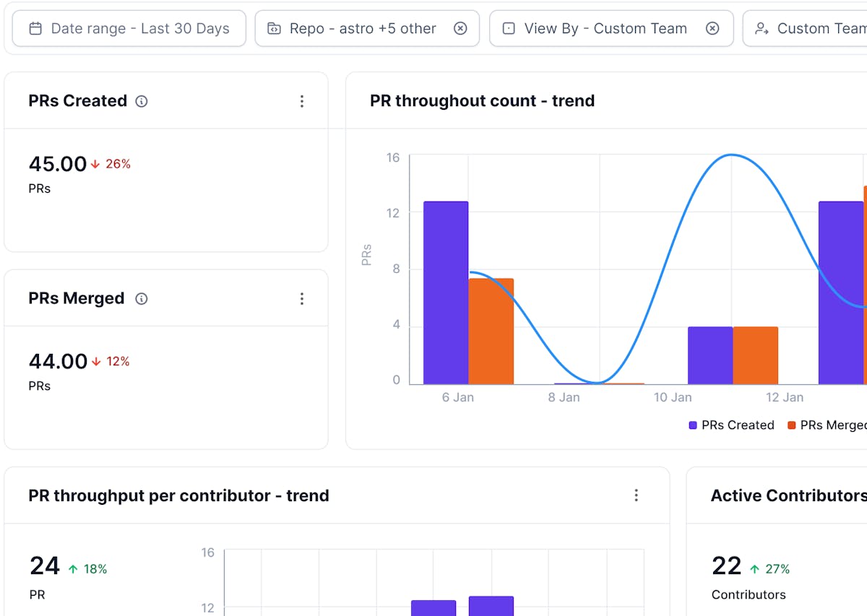Click the 22 Active Contributors value
This screenshot has height=616, width=867.
725,565
